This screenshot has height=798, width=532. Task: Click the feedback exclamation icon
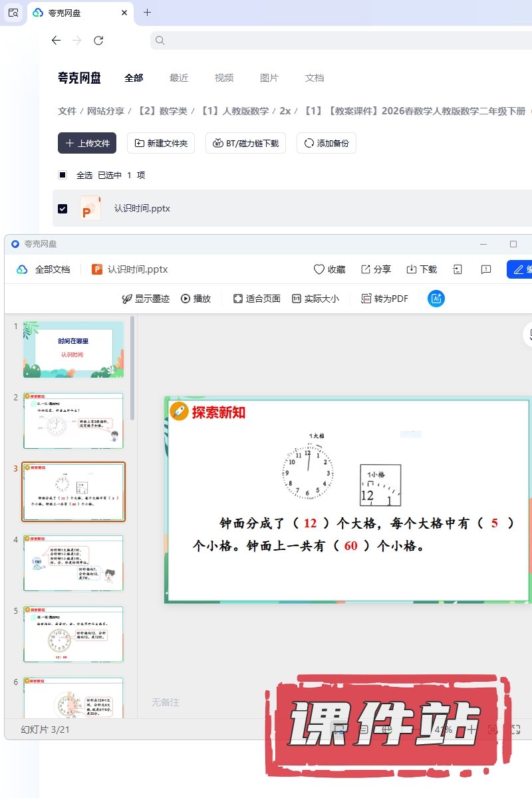[x=486, y=269]
